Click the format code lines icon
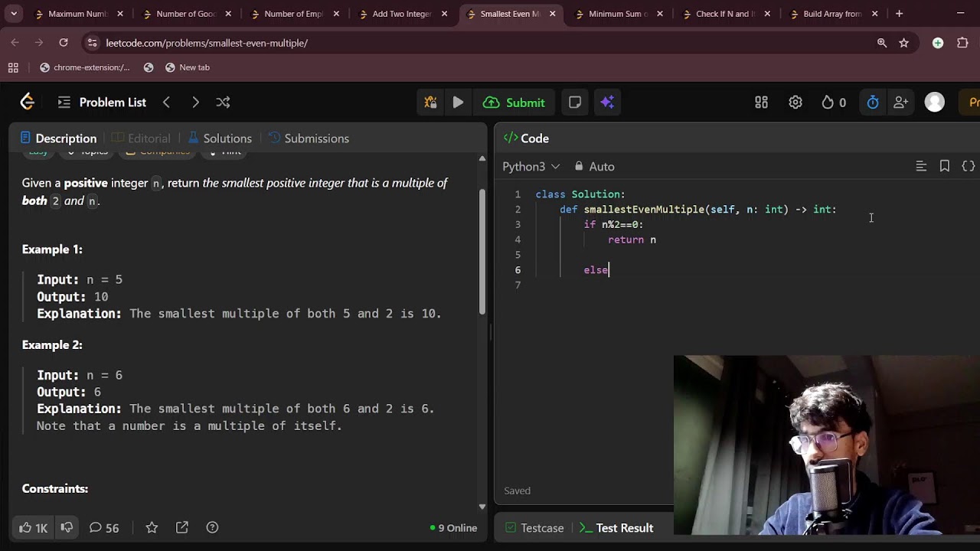 tap(921, 166)
